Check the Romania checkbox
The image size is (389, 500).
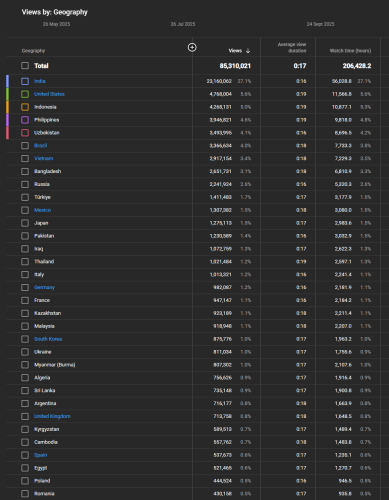[25, 494]
